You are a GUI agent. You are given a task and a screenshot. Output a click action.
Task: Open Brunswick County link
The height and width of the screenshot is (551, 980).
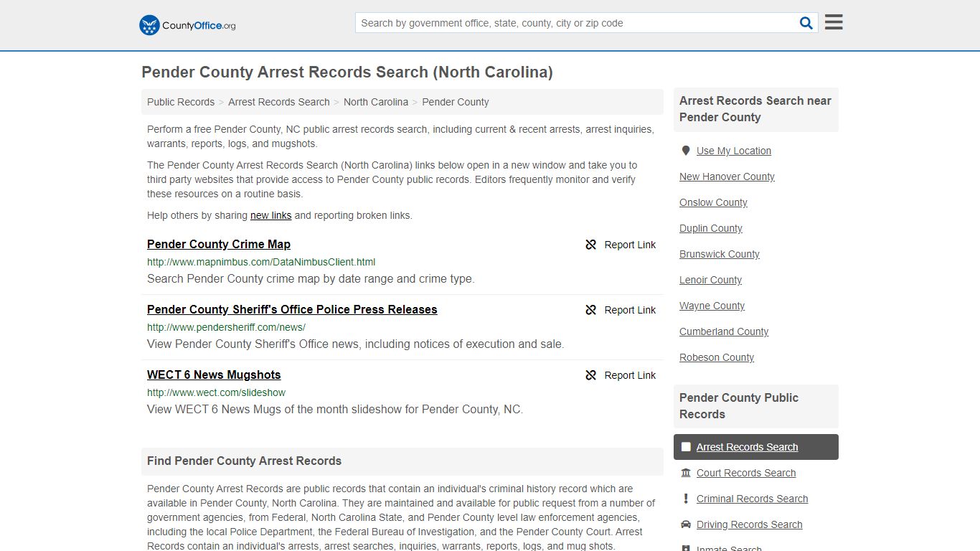720,254
